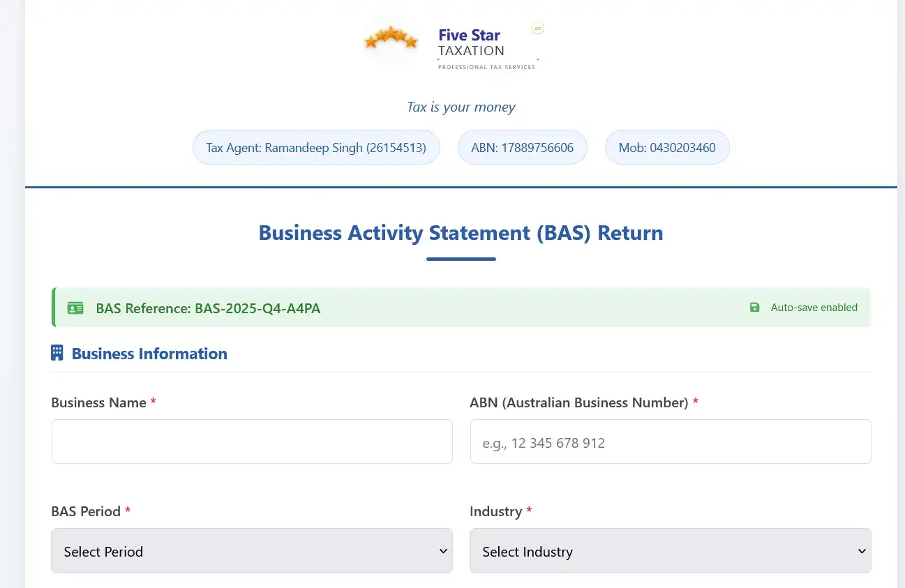Viewport: 905px width, 588px height.
Task: Click the Tax is your money tagline
Action: tap(461, 107)
